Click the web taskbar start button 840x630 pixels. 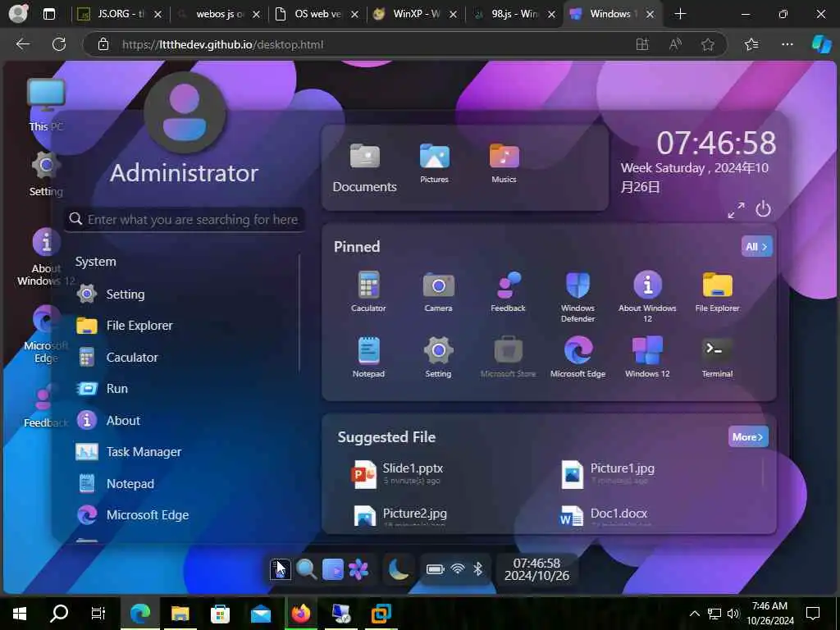[x=281, y=569]
